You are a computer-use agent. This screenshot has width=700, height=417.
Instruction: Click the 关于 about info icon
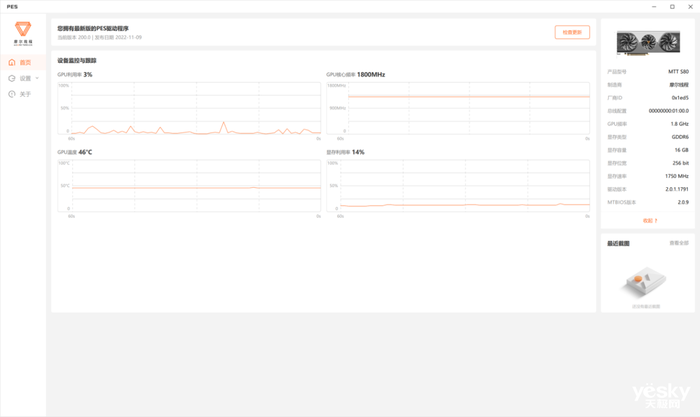12,94
